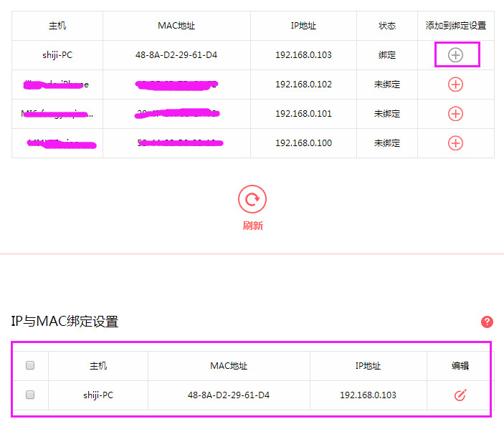
Task: Open the red question mark help icon
Action: (487, 322)
